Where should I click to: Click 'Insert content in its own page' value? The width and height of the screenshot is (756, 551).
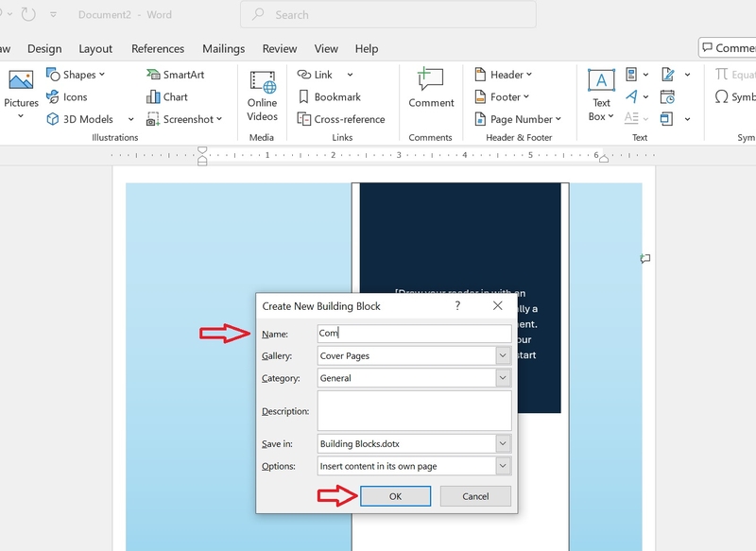(x=379, y=466)
